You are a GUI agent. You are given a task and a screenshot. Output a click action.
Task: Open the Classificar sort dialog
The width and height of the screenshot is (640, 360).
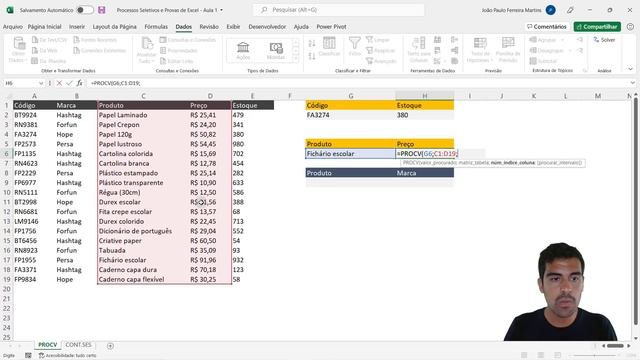[x=329, y=47]
